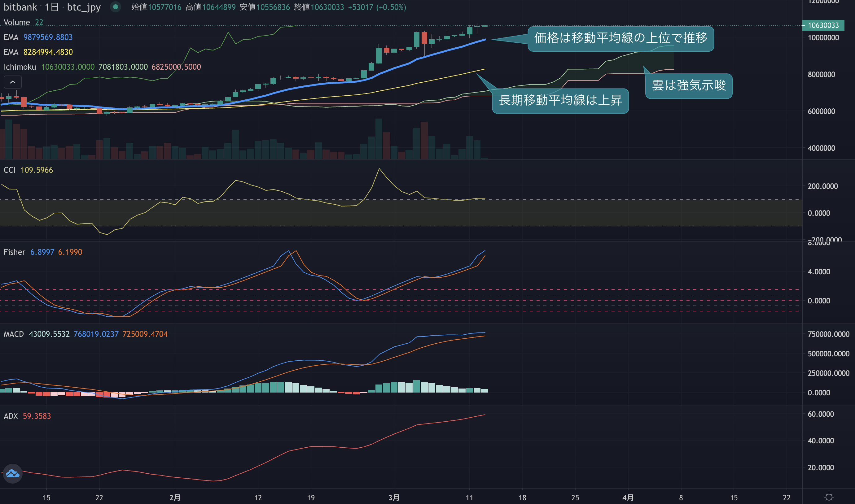Click the 1日 timeframe label
The height and width of the screenshot is (504, 855).
[x=52, y=7]
